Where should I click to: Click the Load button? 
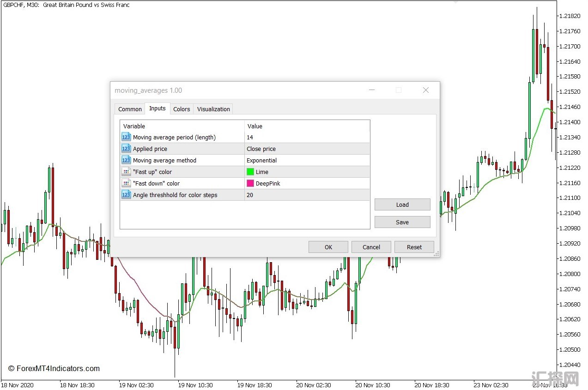[x=402, y=204]
